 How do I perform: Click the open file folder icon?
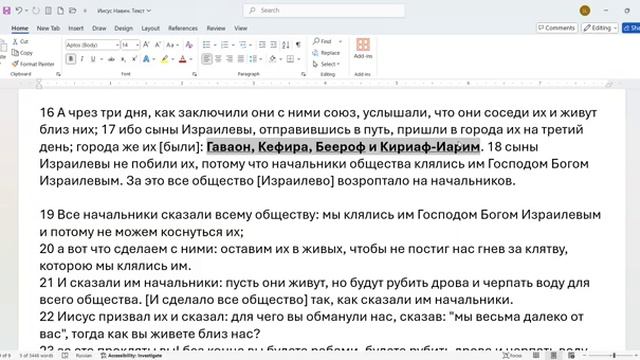[73, 11]
